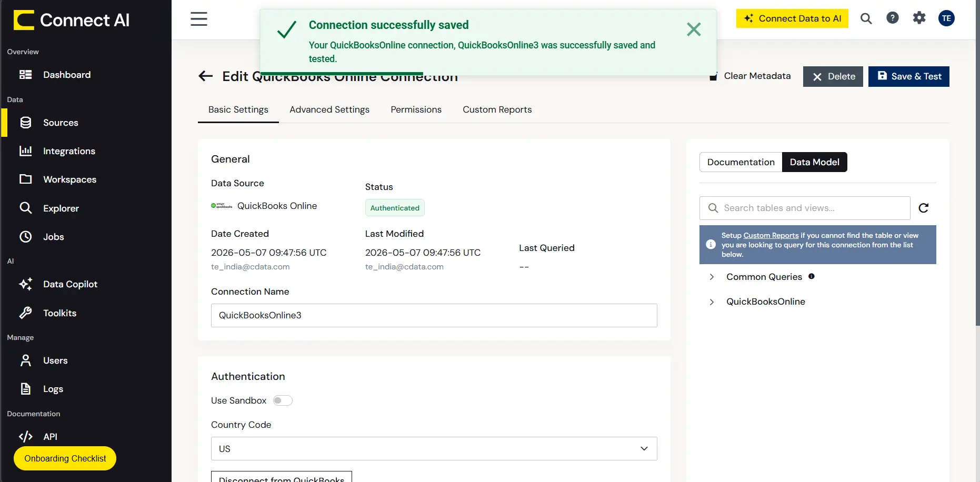Viewport: 980px width, 482px height.
Task: Refresh the data model list
Action: 924,208
